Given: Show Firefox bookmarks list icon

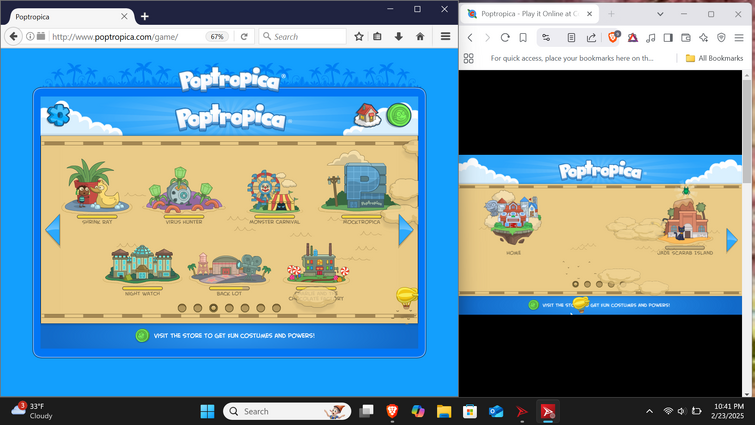Looking at the screenshot, I should (x=378, y=37).
